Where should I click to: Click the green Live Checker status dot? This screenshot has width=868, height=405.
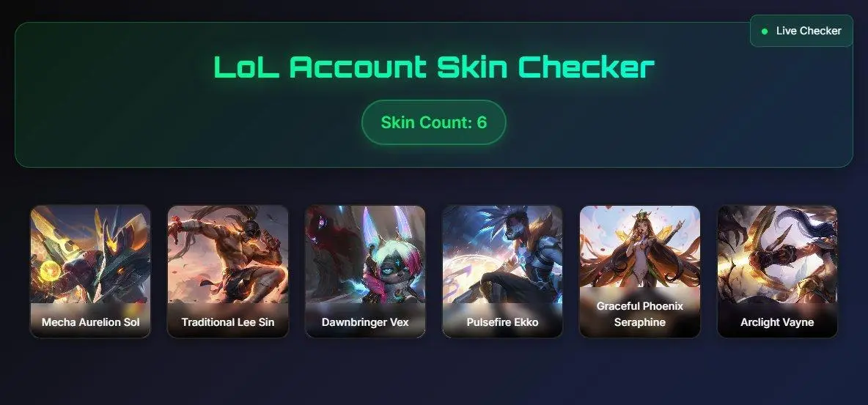[x=765, y=31]
